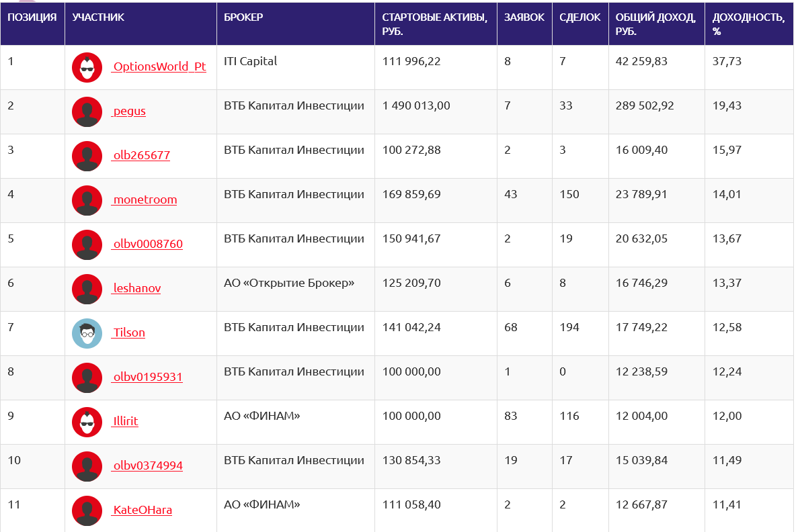The image size is (800, 532).
Task: Open the pegus participant profile link
Action: 129,112
